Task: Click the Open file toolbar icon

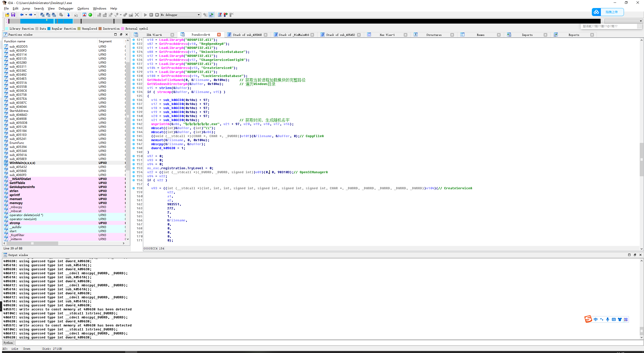Action: 7,15
